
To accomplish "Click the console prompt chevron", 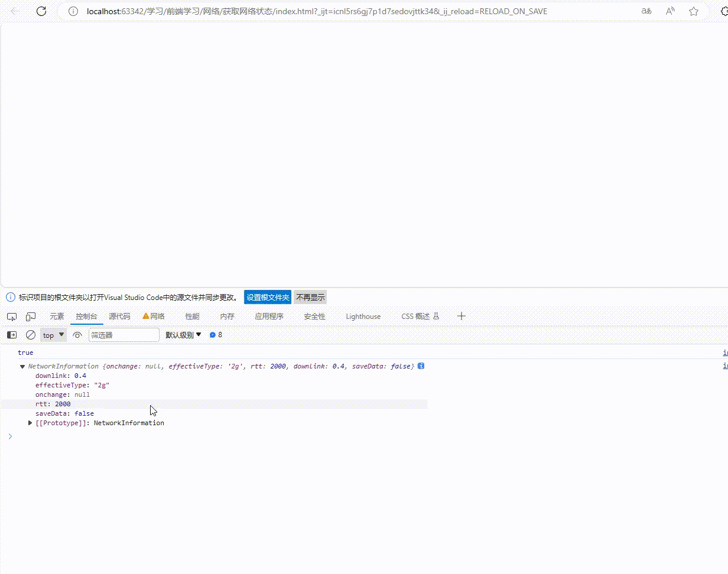I will [10, 436].
